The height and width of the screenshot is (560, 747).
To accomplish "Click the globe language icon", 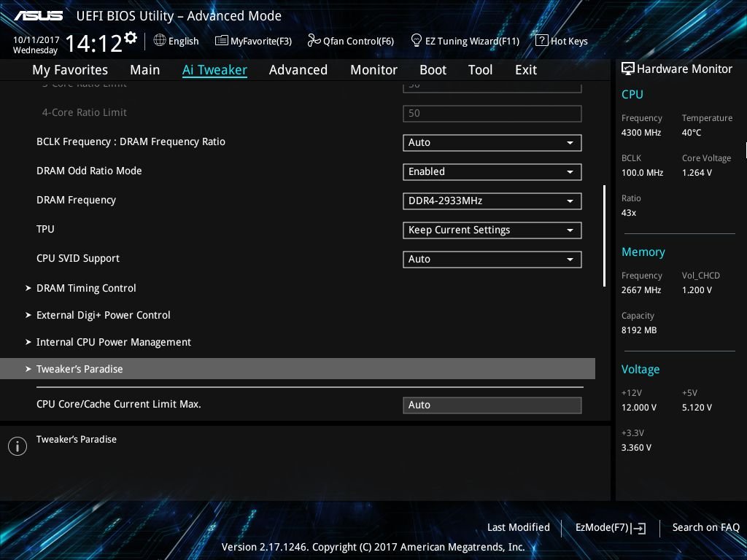I will click(160, 41).
